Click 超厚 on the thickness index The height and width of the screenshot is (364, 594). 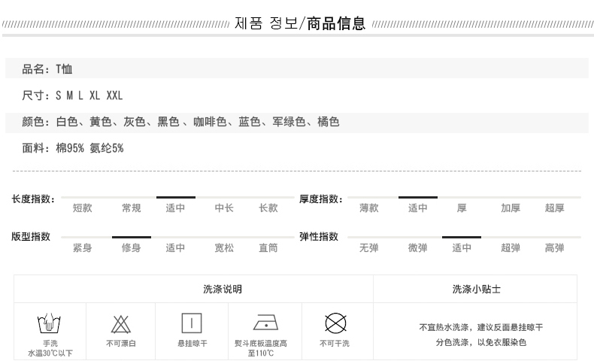555,208
